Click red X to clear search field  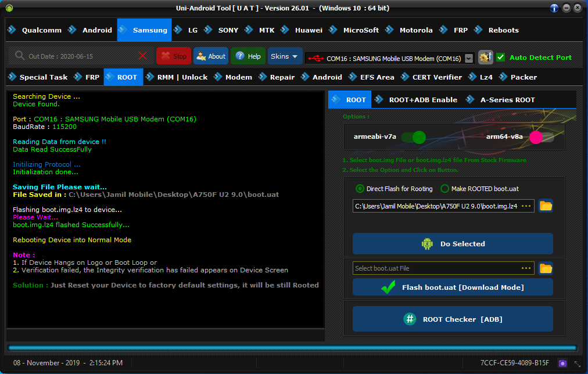point(143,56)
